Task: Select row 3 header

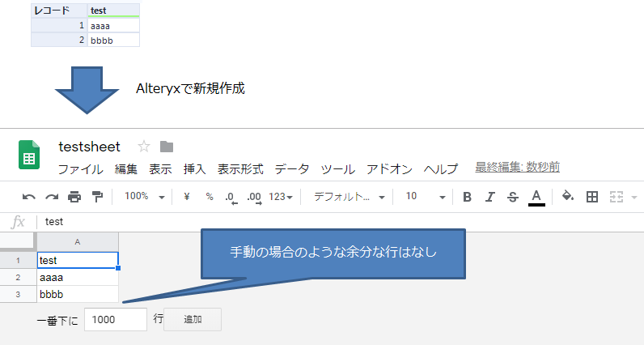Action: tap(18, 295)
